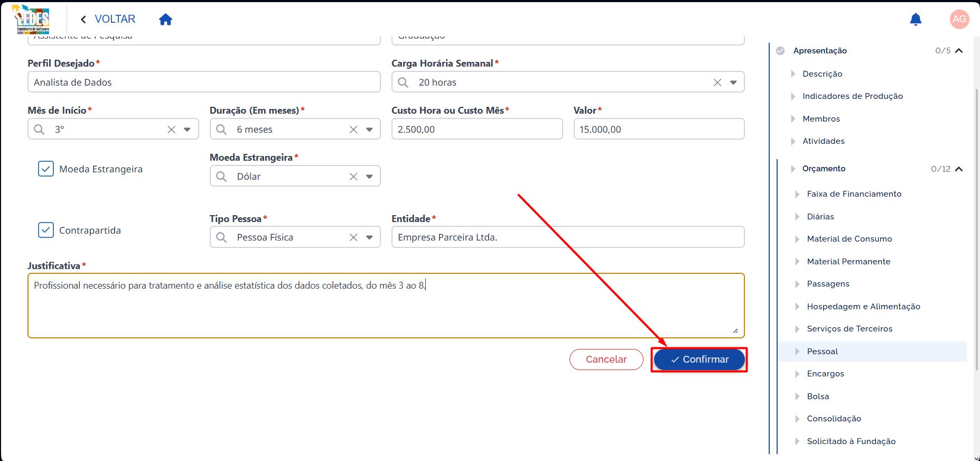The width and height of the screenshot is (980, 461).
Task: Click the LEDES logo
Action: (31, 19)
